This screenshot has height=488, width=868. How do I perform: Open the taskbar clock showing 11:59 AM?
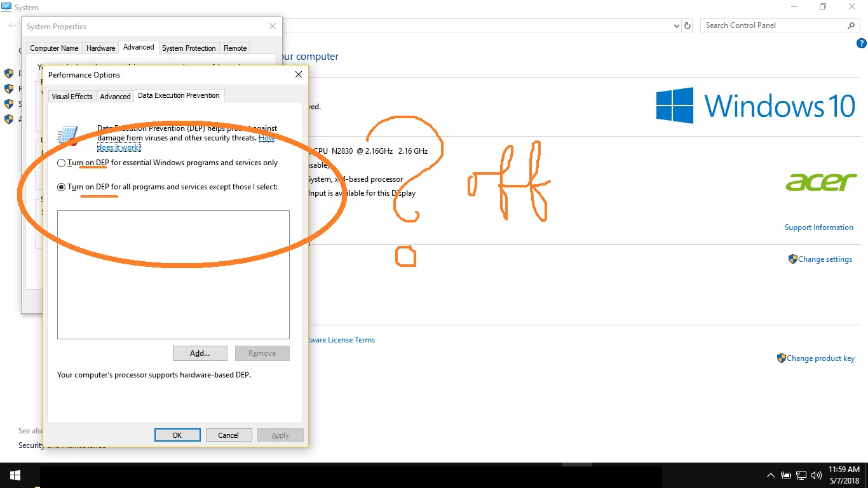[x=845, y=475]
